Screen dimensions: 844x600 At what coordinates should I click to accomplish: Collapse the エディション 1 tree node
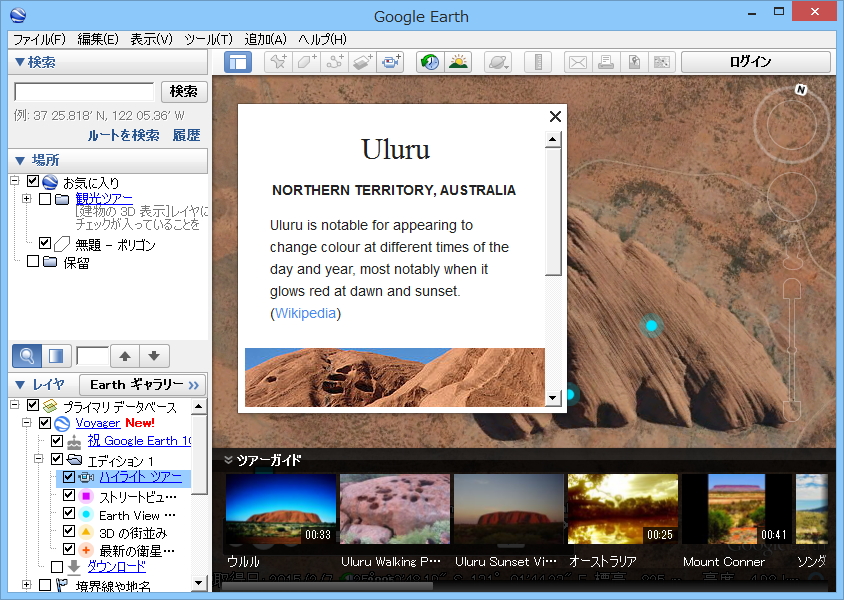tap(39, 458)
